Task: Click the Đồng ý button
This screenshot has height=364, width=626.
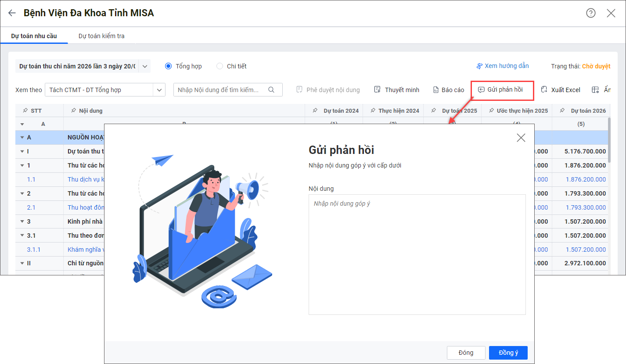Action: point(508,353)
